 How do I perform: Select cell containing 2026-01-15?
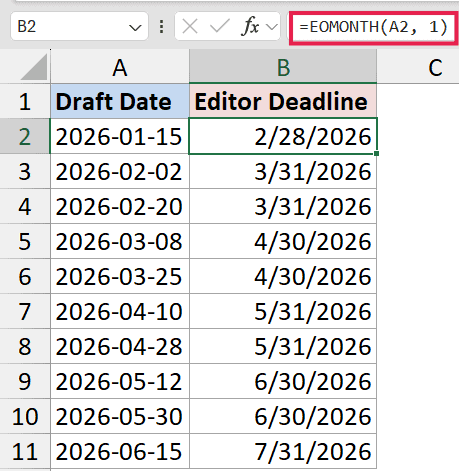pos(120,136)
